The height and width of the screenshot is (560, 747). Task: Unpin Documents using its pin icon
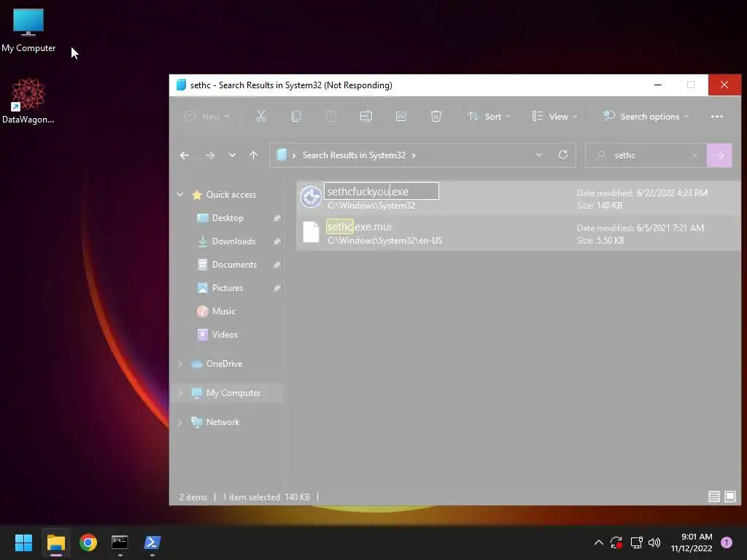tap(276, 265)
